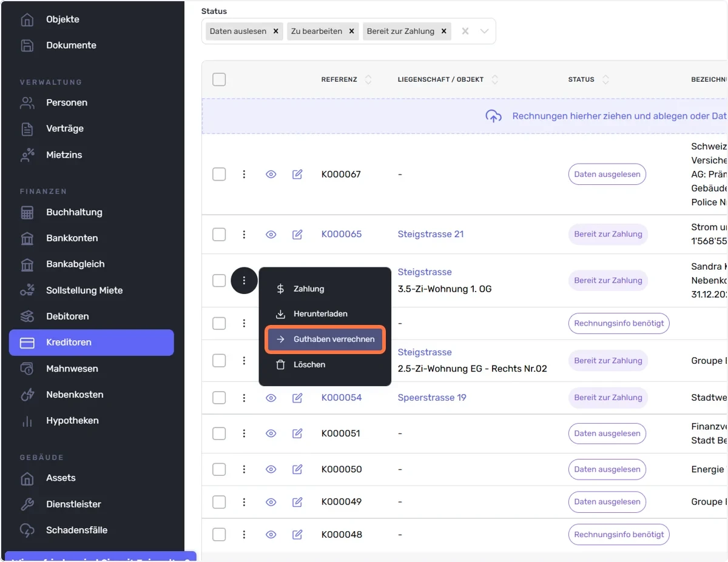728x562 pixels.
Task: Choose 'Guthaben verrechnen' in the context menu
Action: [325, 340]
